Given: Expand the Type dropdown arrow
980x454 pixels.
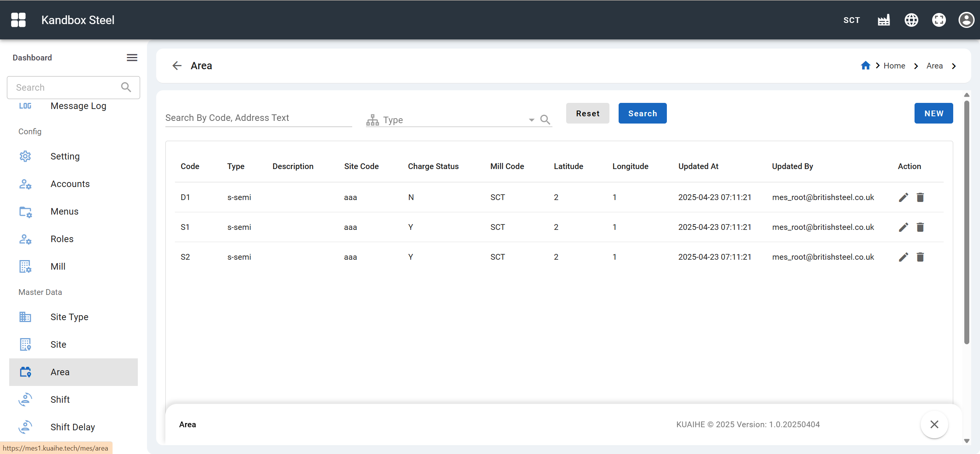Looking at the screenshot, I should click(531, 120).
